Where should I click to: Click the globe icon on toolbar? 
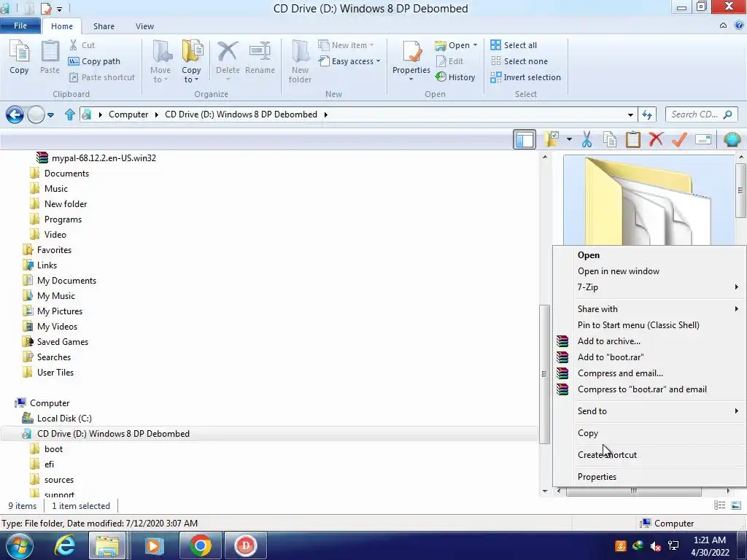pos(732,139)
